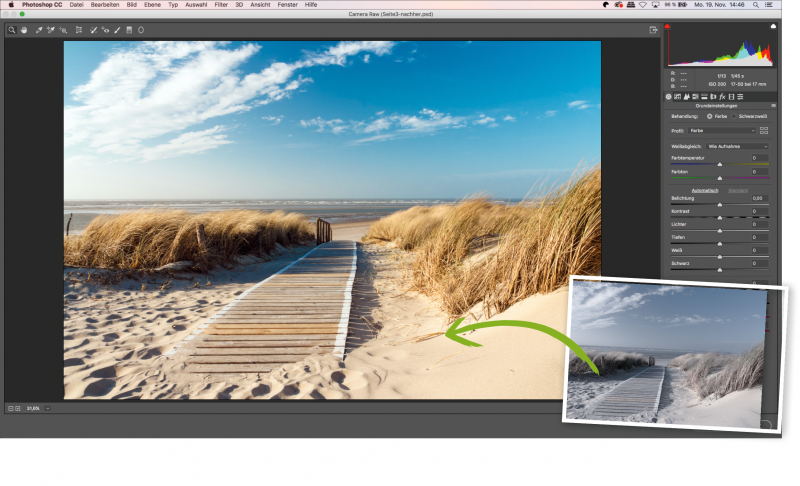Select the Zoom tool in Camera Raw toolbar
The image size is (800, 486).
(12, 30)
